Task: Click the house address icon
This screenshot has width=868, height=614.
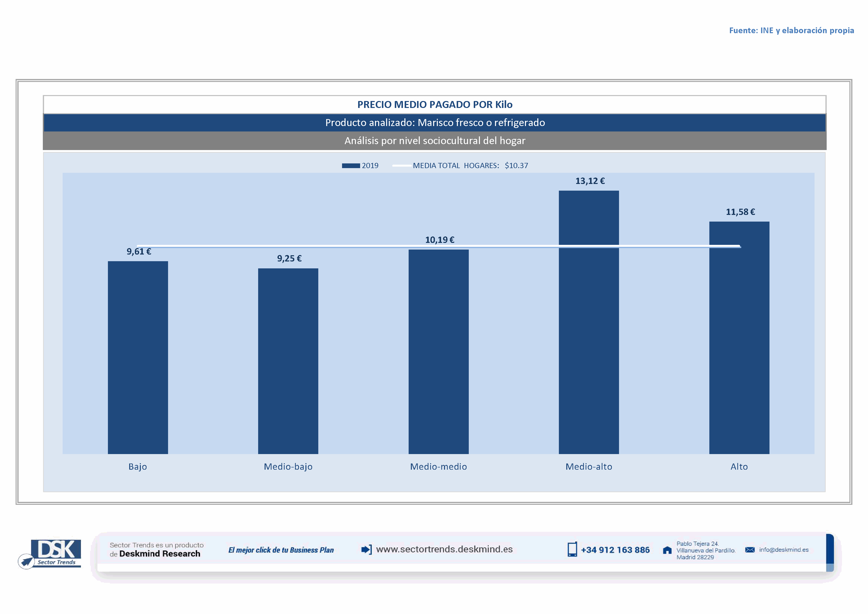Action: [667, 550]
